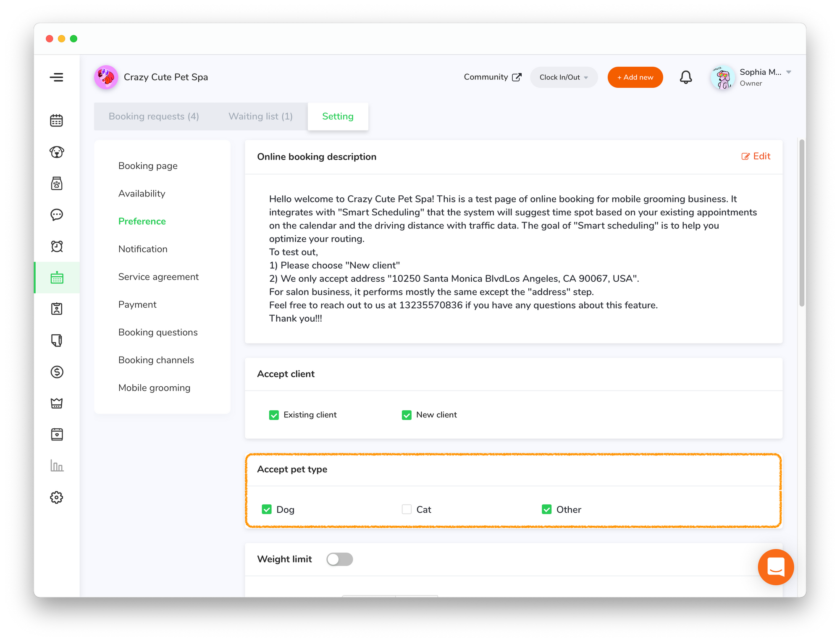This screenshot has height=642, width=840.
Task: Switch to Waiting list (1) tab
Action: point(260,116)
